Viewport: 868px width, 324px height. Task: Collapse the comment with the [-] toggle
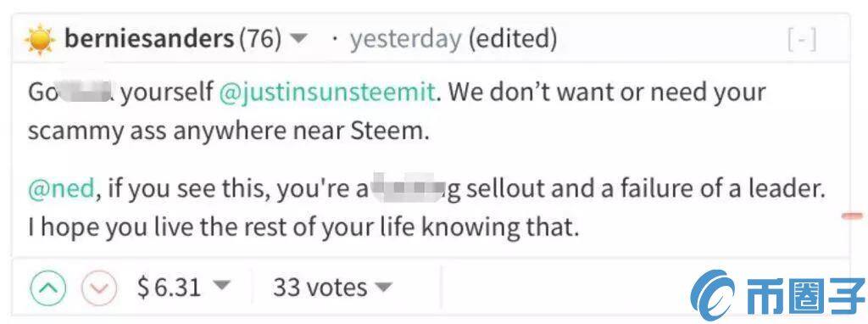[802, 40]
